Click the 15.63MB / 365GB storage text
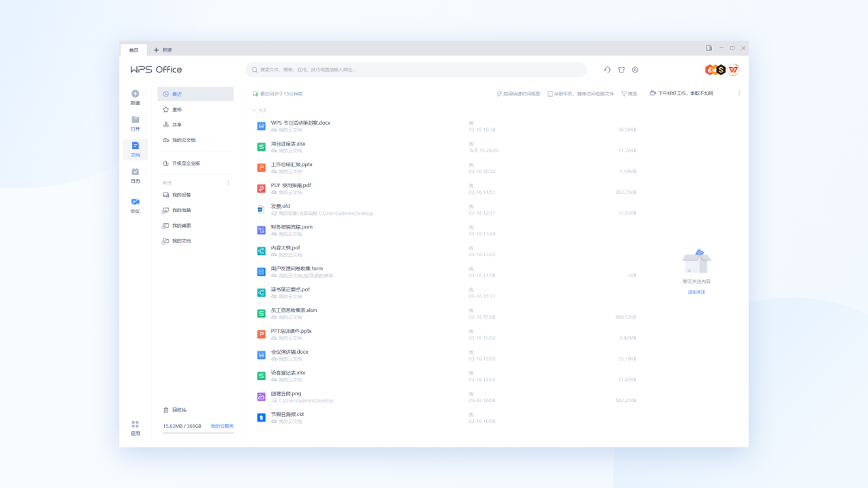The image size is (868, 488). (x=182, y=426)
